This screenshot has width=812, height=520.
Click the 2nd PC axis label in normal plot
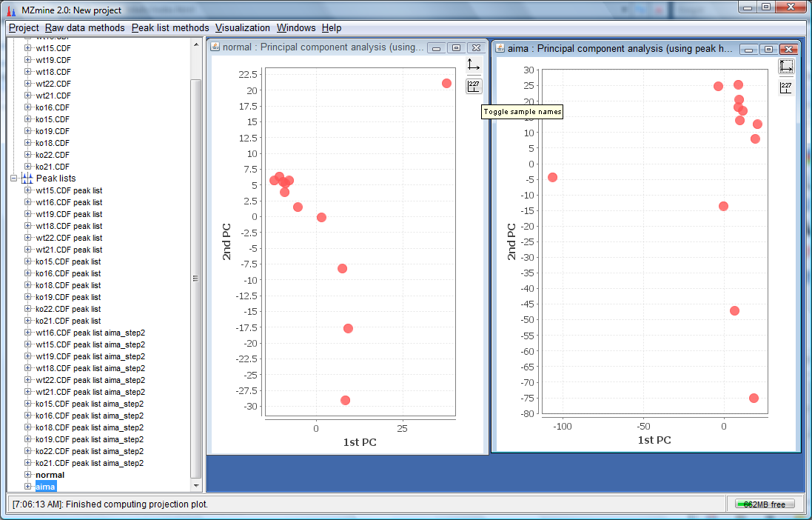tap(227, 241)
